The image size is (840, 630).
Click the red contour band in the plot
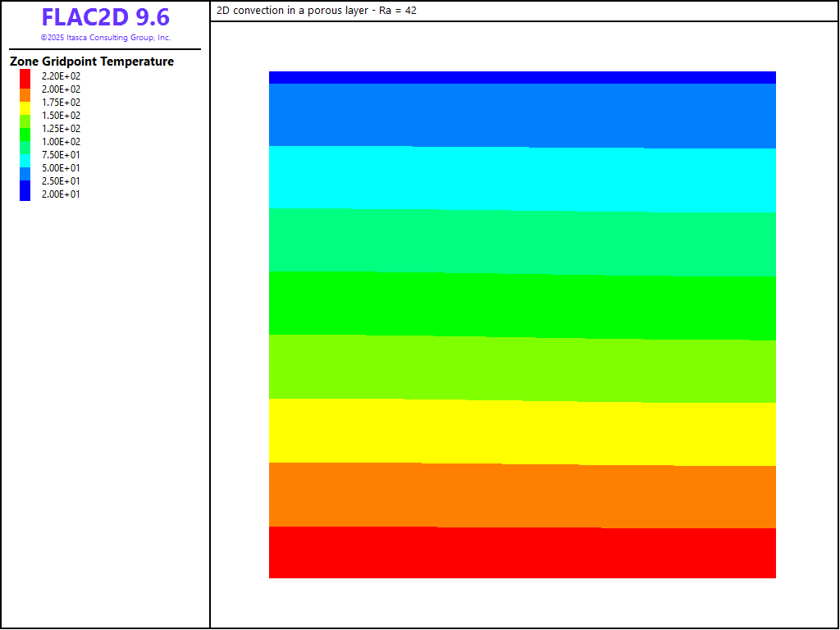pyautogui.click(x=522, y=553)
